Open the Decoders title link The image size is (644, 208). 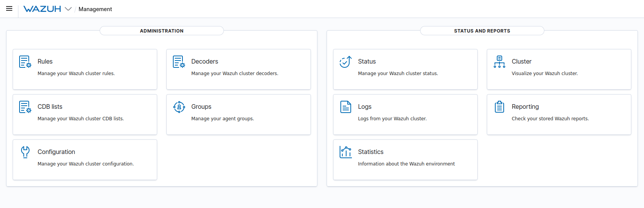pos(204,62)
